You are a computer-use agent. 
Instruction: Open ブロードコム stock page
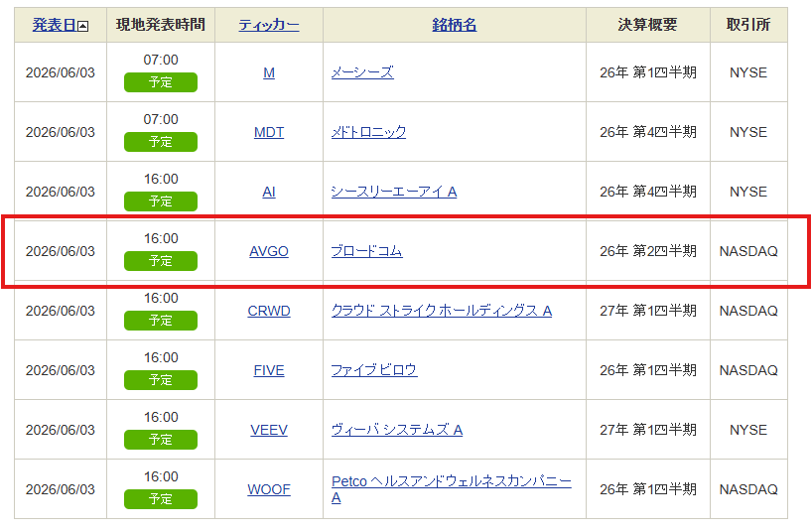(366, 251)
